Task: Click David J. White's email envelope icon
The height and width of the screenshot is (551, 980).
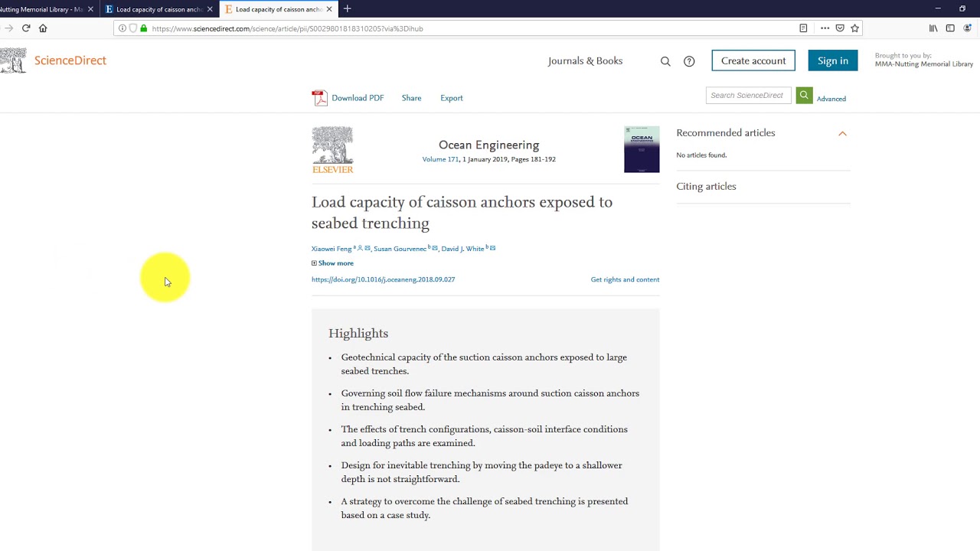Action: coord(492,248)
